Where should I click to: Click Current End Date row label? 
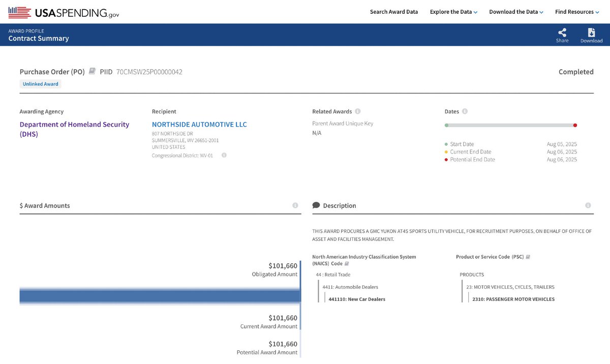pos(471,152)
